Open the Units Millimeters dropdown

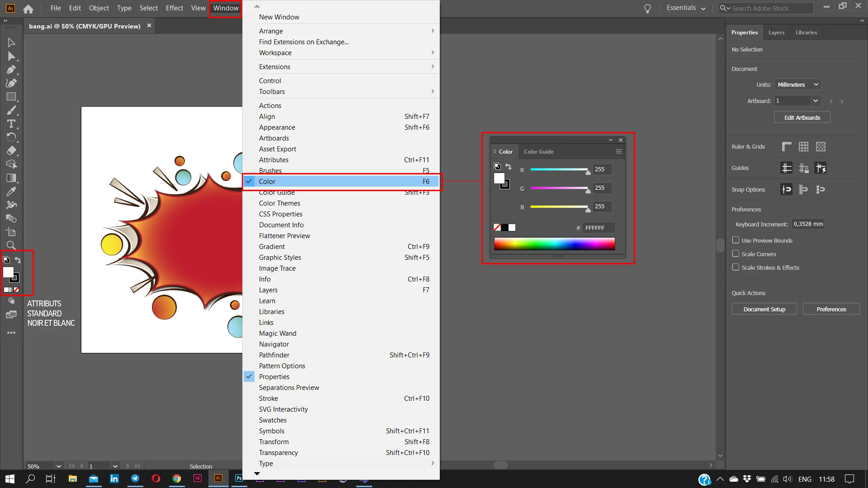point(797,84)
